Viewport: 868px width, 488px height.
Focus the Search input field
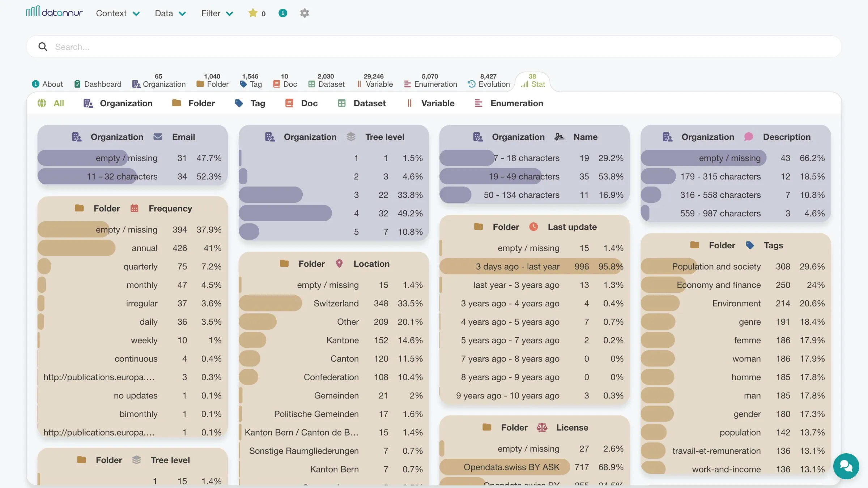[x=434, y=47]
